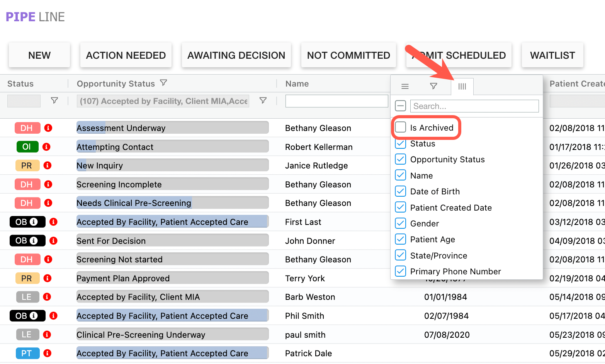The width and height of the screenshot is (605, 364).
Task: Click the red info icon in Janice Rutledge row
Action: 48,165
